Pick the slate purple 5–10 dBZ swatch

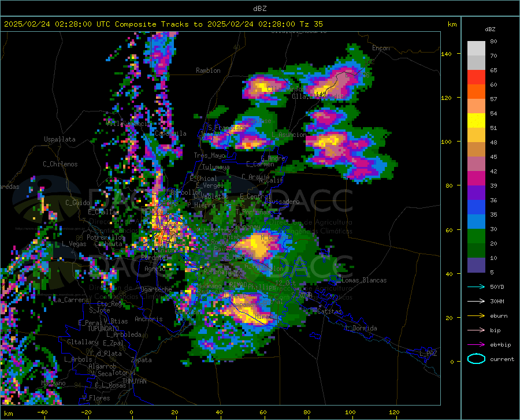(476, 265)
